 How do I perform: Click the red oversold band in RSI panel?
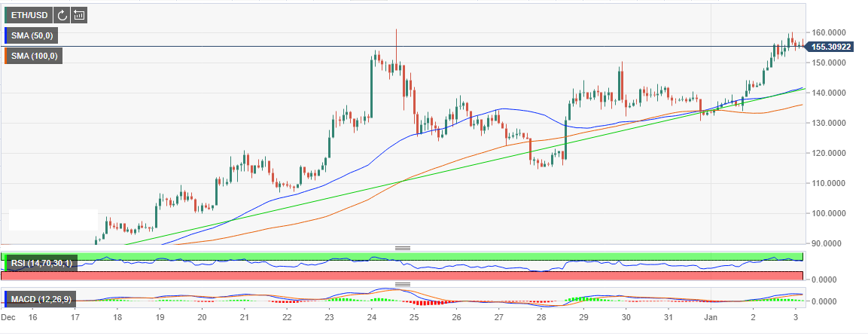click(452, 276)
